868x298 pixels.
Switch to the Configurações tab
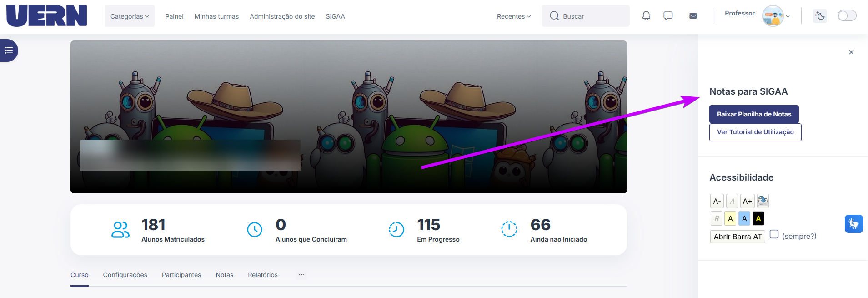click(125, 275)
